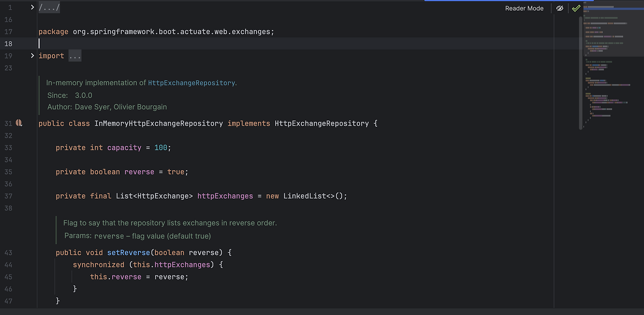Viewport: 644px width, 315px height.
Task: Click the '...' import fold placeholder
Action: pyautogui.click(x=74, y=55)
